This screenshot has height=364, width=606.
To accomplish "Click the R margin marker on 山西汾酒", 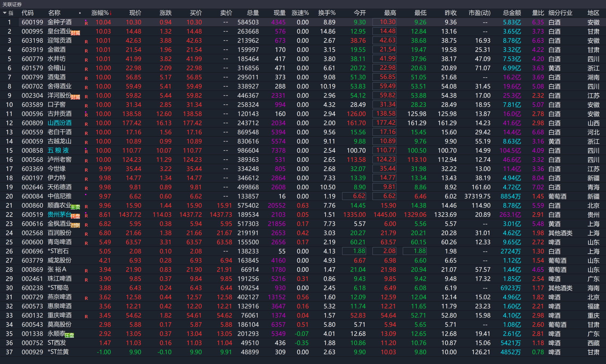I will click(86, 124).
